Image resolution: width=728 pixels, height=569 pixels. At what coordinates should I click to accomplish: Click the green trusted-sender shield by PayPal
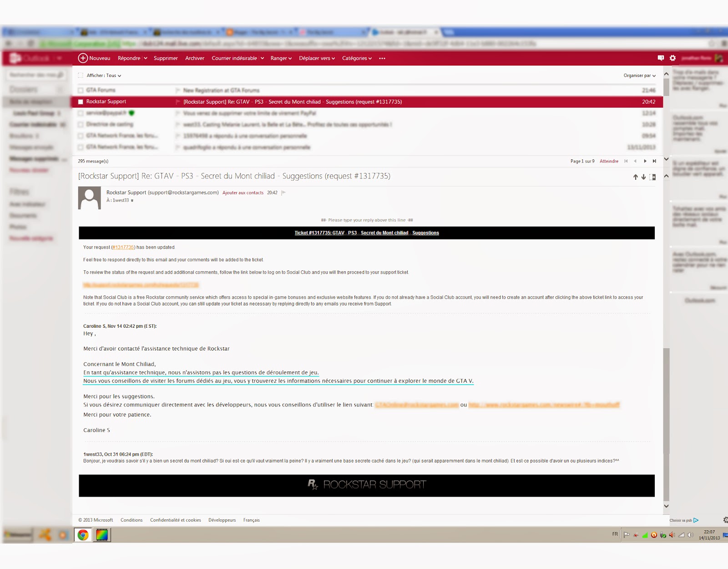coord(131,113)
